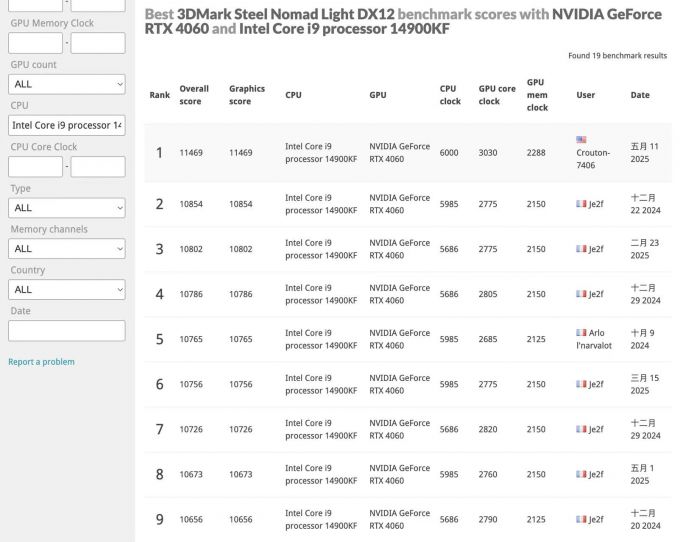This screenshot has height=542, width=680.
Task: Click GPU core clock value 2685
Action: (x=488, y=339)
